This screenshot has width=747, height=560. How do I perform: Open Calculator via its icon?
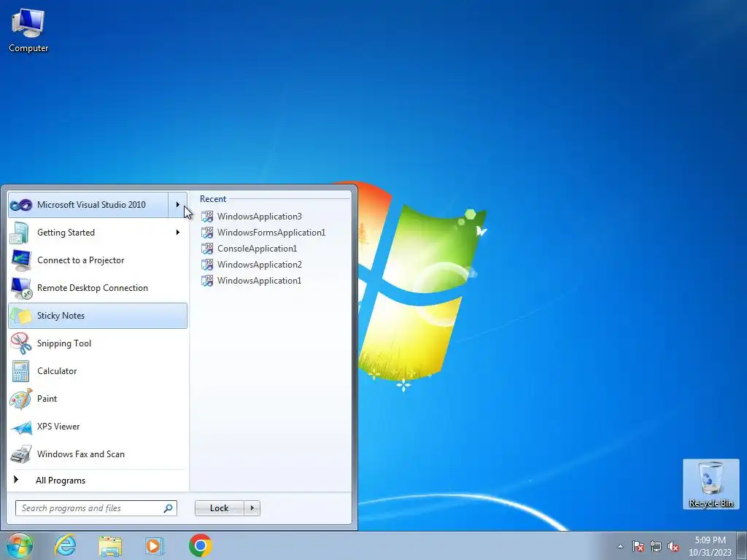pyautogui.click(x=21, y=371)
